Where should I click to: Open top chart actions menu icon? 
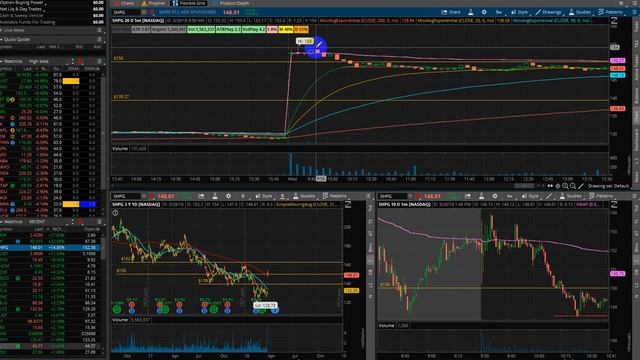click(635, 12)
